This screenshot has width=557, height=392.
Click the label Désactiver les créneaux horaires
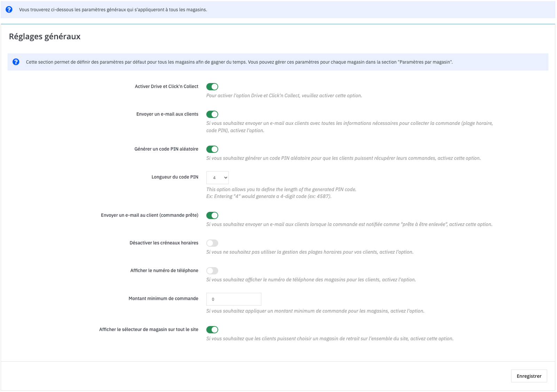pyautogui.click(x=164, y=243)
